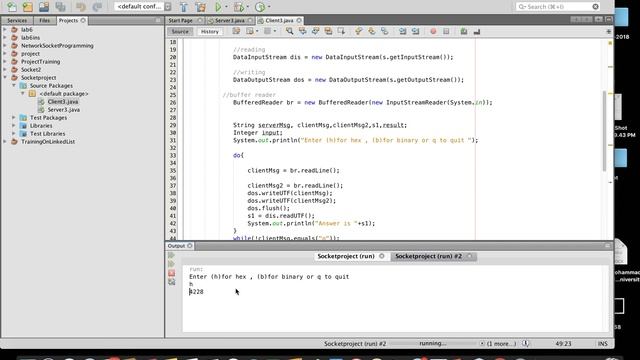640x360 pixels.
Task: Select Client3.java in the project tree
Action: click(63, 102)
